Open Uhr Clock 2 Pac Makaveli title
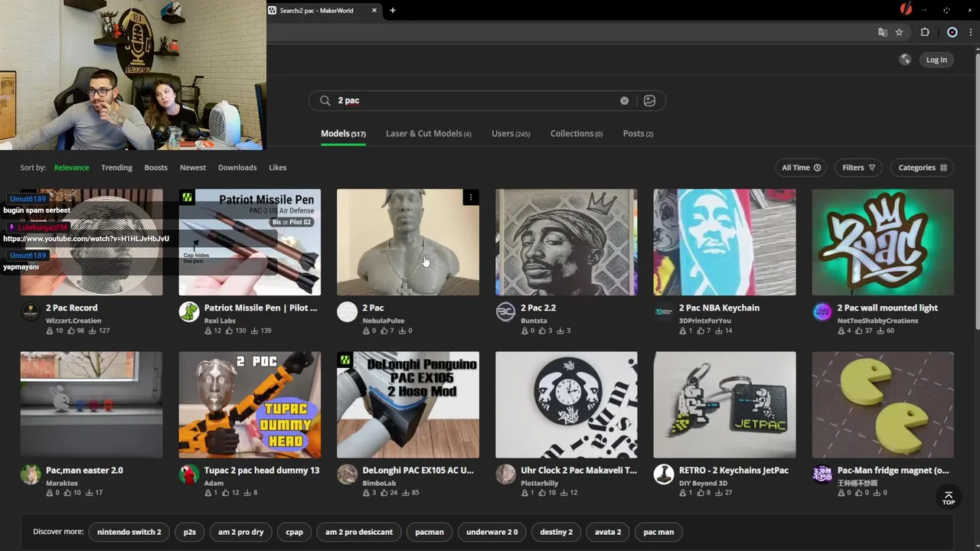980x551 pixels. [579, 470]
